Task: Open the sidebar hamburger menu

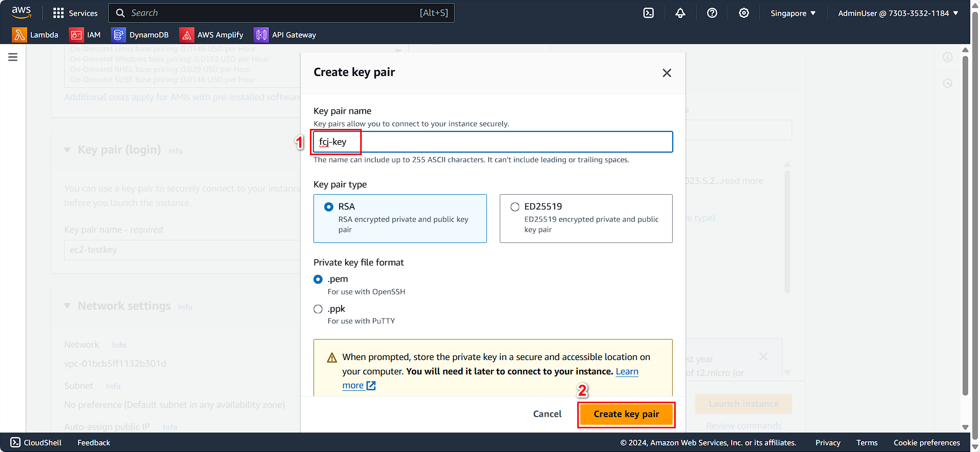Action: tap(13, 56)
